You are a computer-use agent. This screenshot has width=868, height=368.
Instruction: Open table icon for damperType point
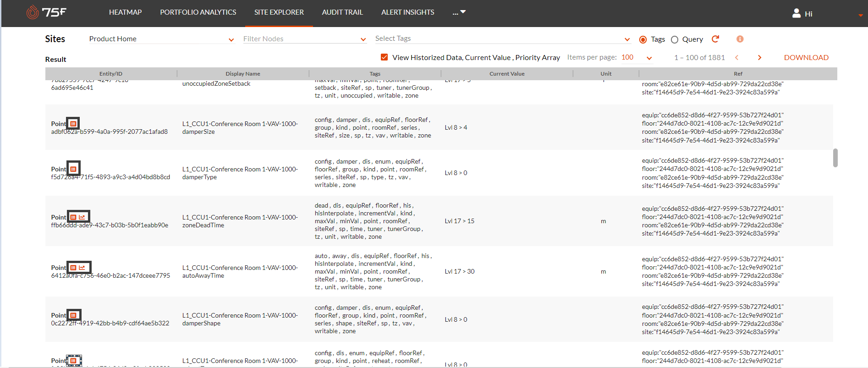click(x=73, y=169)
